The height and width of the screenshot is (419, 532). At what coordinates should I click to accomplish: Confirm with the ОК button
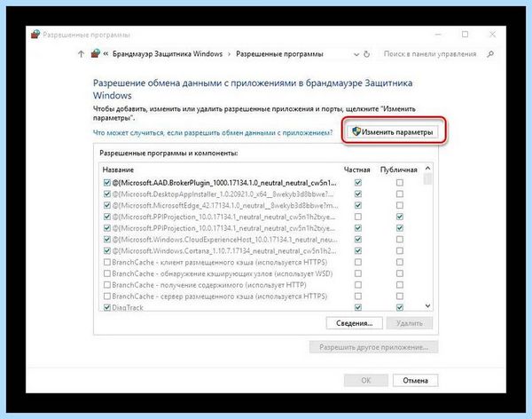pyautogui.click(x=365, y=380)
